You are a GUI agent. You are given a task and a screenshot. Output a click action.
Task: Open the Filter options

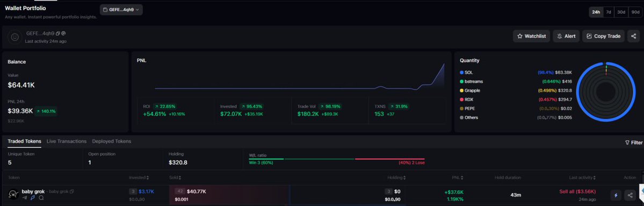coord(634,143)
